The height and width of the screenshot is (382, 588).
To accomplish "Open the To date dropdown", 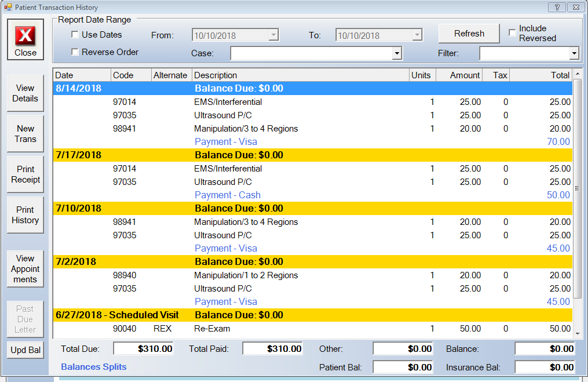I will pos(417,35).
